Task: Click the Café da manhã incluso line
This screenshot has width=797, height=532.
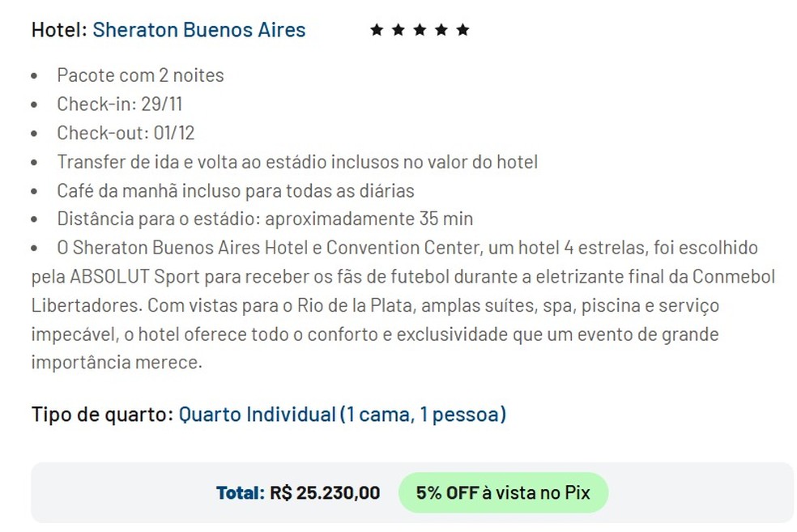Action: click(x=235, y=191)
